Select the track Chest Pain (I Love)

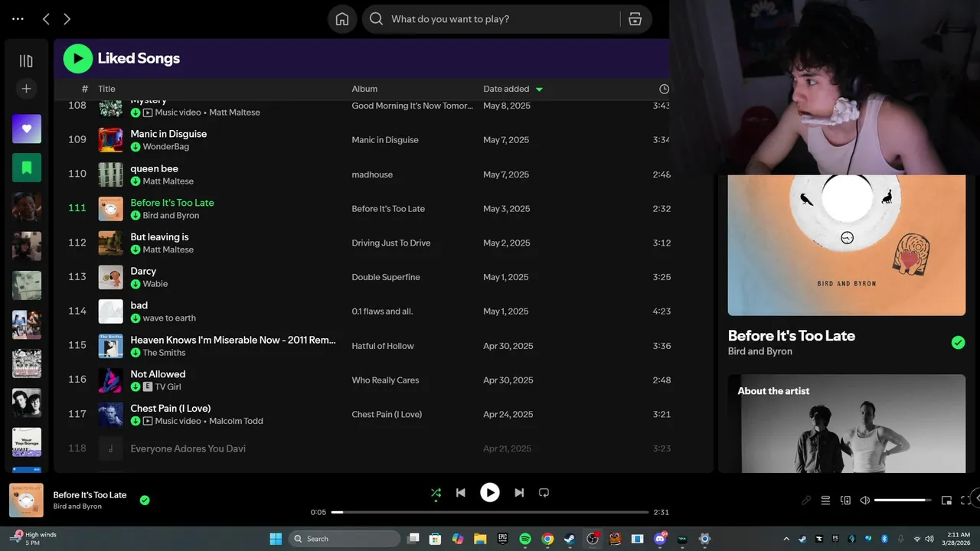click(171, 409)
